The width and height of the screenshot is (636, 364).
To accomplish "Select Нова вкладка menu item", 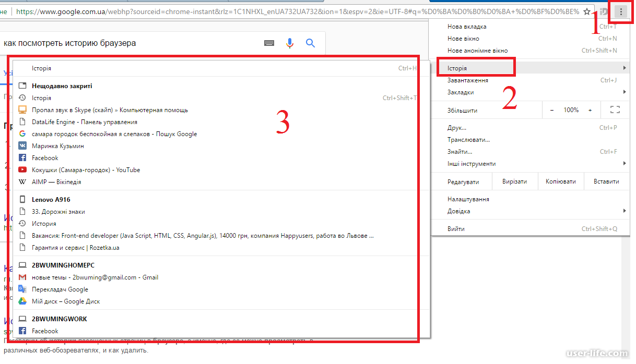I will pos(531,27).
